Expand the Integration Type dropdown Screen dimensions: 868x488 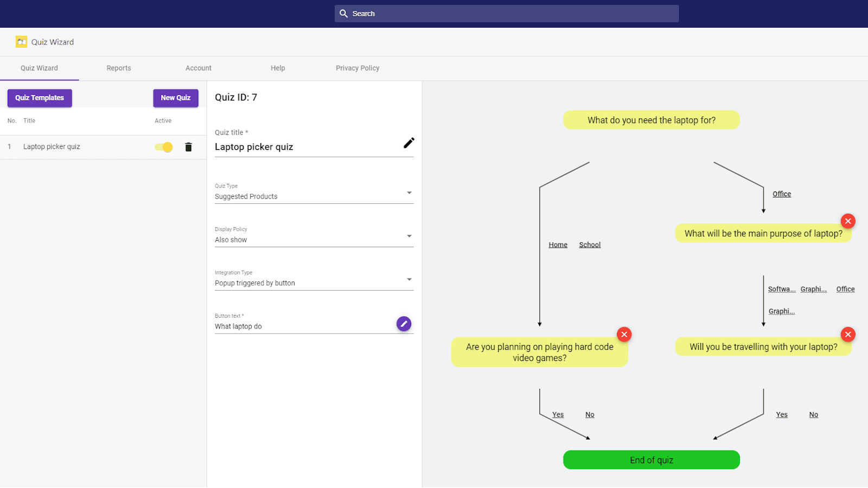409,279
